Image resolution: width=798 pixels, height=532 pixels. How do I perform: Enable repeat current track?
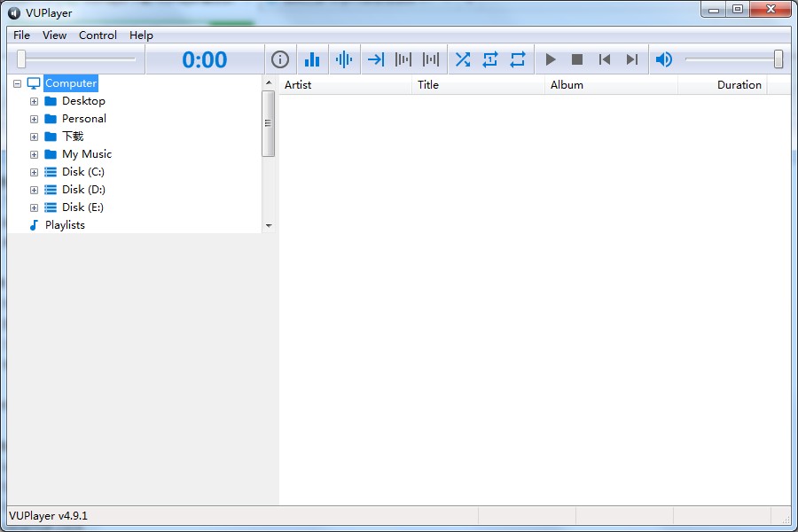pyautogui.click(x=490, y=59)
